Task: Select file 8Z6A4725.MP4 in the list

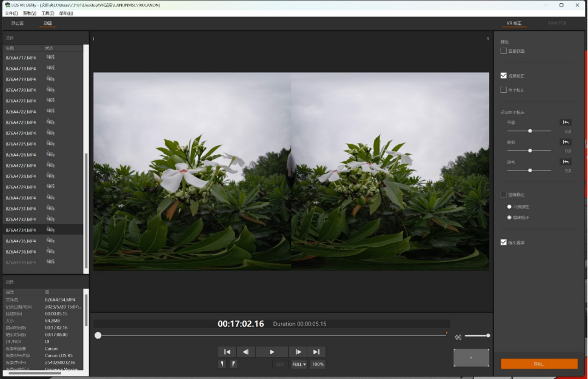Action: click(x=21, y=144)
